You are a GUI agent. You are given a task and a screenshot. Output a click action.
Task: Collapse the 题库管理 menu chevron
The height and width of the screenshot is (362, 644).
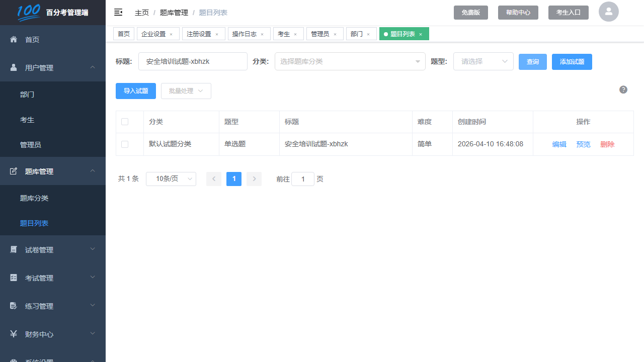click(93, 171)
